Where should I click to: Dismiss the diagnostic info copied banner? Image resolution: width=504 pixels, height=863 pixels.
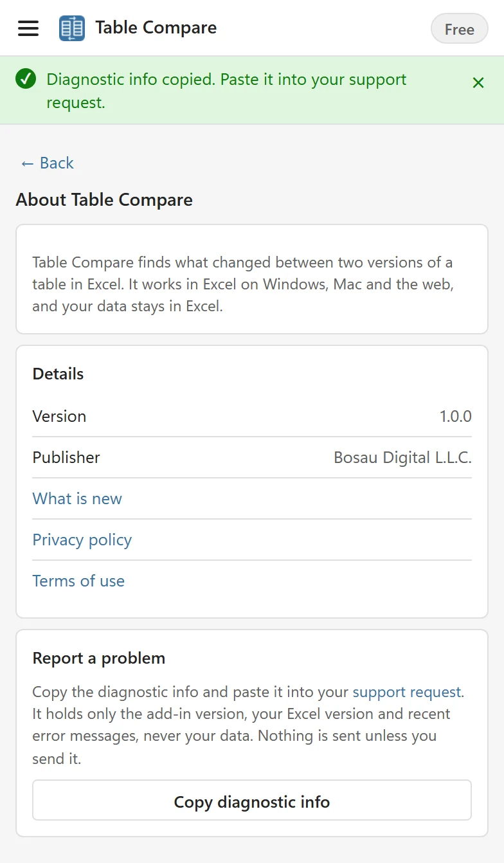(478, 83)
